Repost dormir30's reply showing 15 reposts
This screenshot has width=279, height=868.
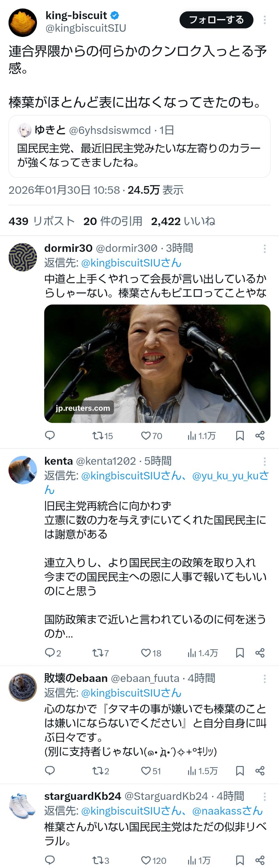pyautogui.click(x=102, y=436)
